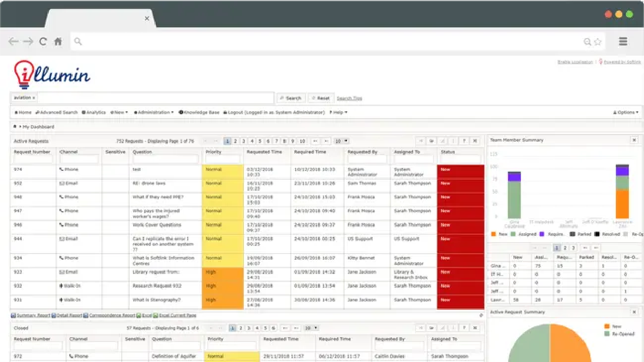Click the Excel Current Page spreadsheet icon
644x362 pixels.
point(155,315)
